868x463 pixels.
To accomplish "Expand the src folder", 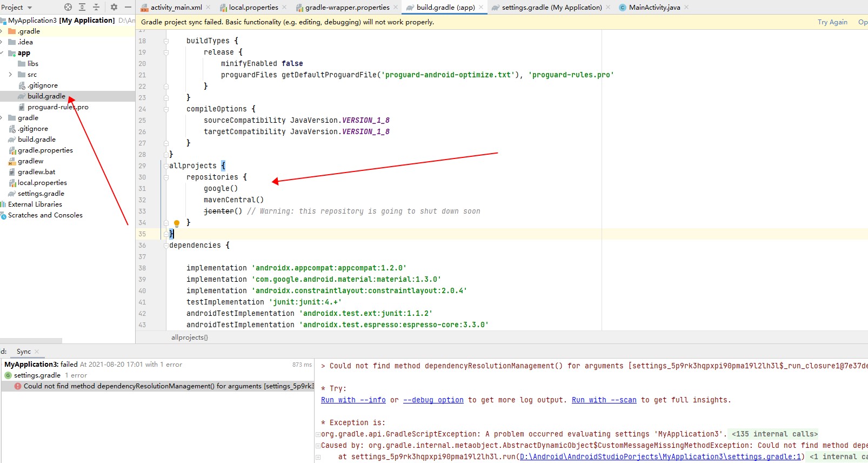I will point(10,74).
